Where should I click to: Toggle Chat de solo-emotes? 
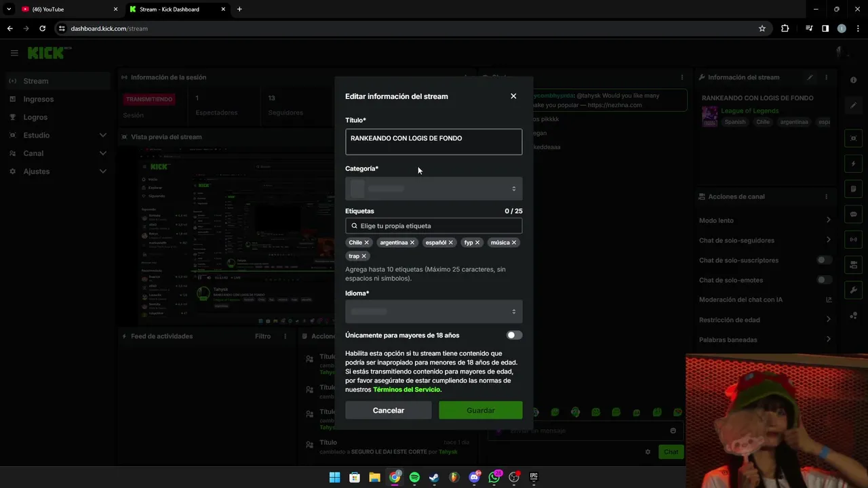pos(825,280)
